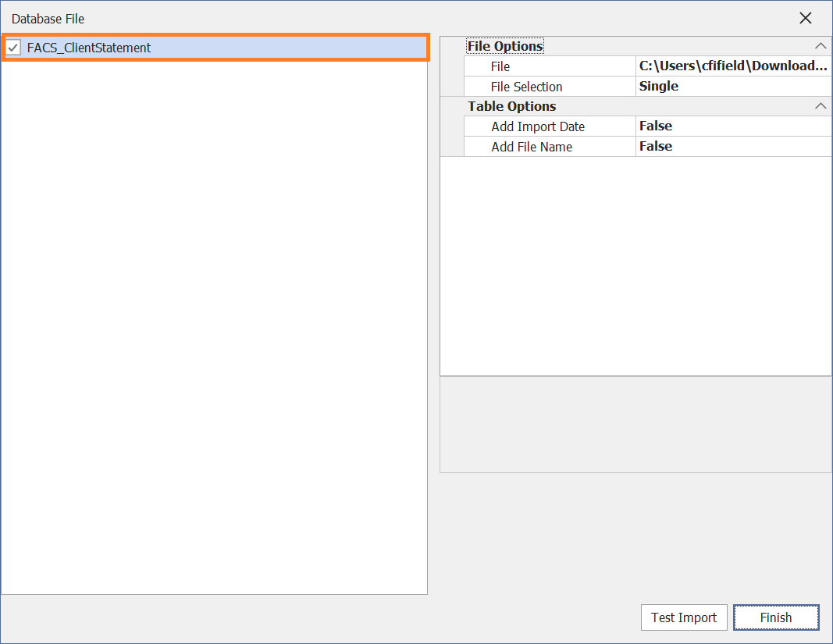
Task: Click the Test Import button
Action: click(x=684, y=617)
